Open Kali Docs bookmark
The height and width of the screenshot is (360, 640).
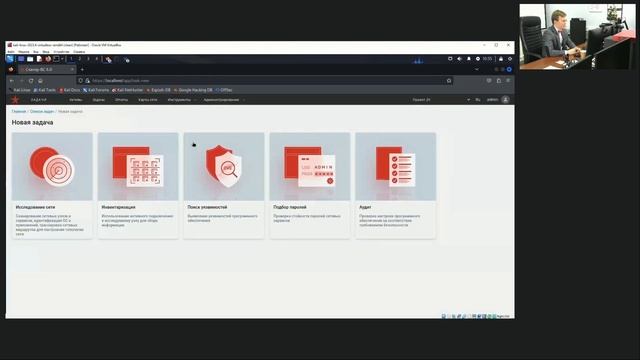(x=69, y=90)
